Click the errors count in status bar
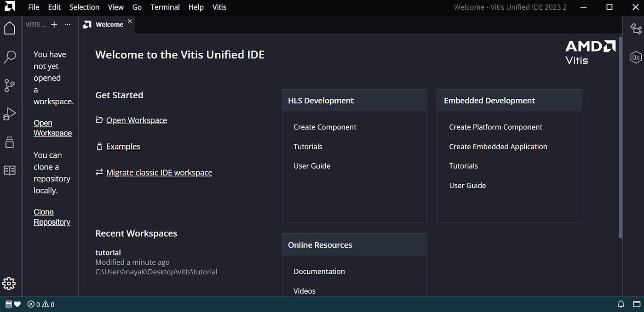 coord(34,304)
